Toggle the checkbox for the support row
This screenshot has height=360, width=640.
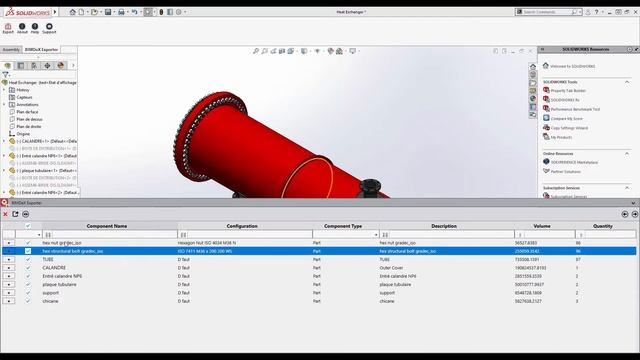(x=28, y=293)
